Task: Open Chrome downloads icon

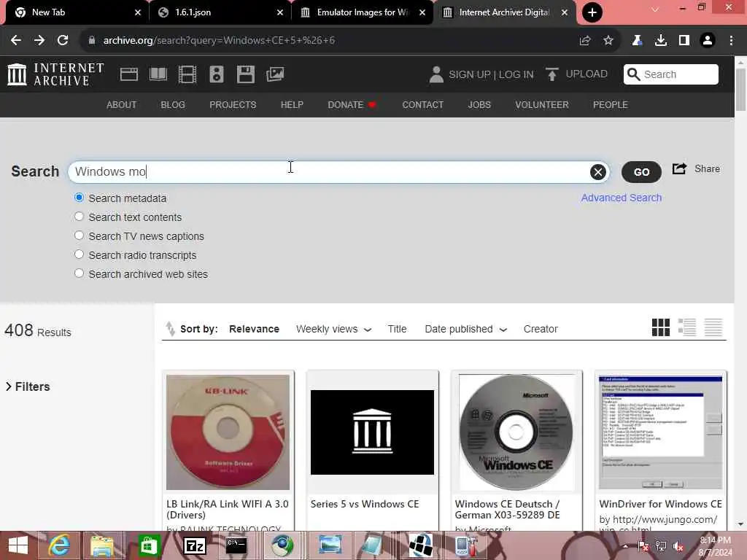Action: tap(661, 41)
